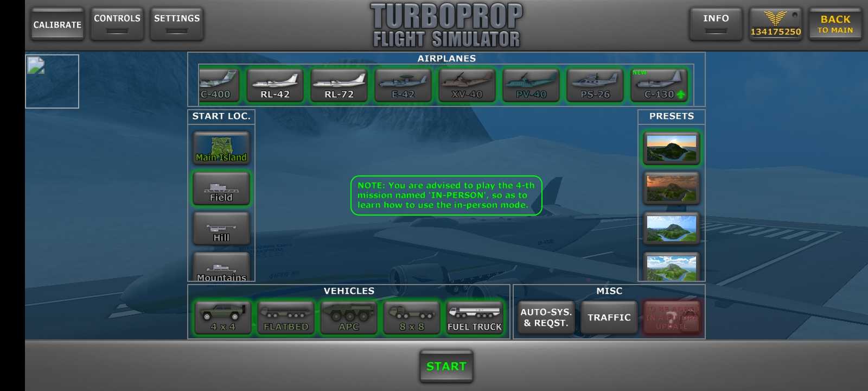Select the 4 x 4 vehicle

(223, 318)
